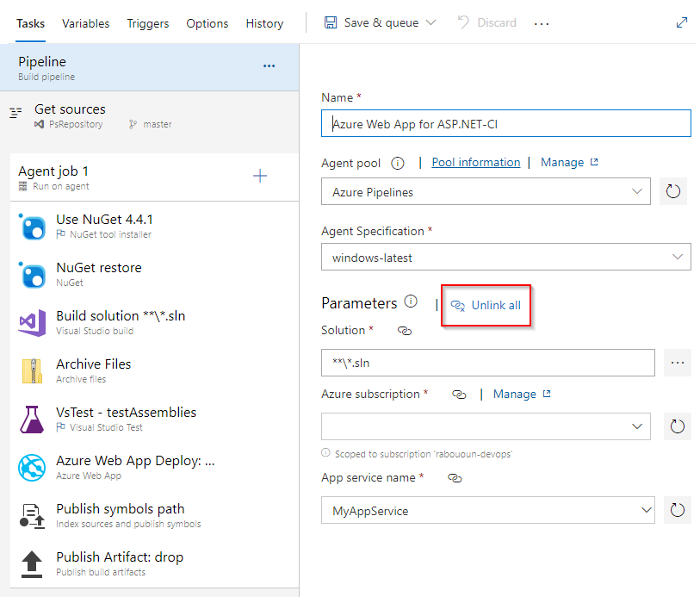
Task: Open the Solution browse ellipsis button
Action: (677, 363)
